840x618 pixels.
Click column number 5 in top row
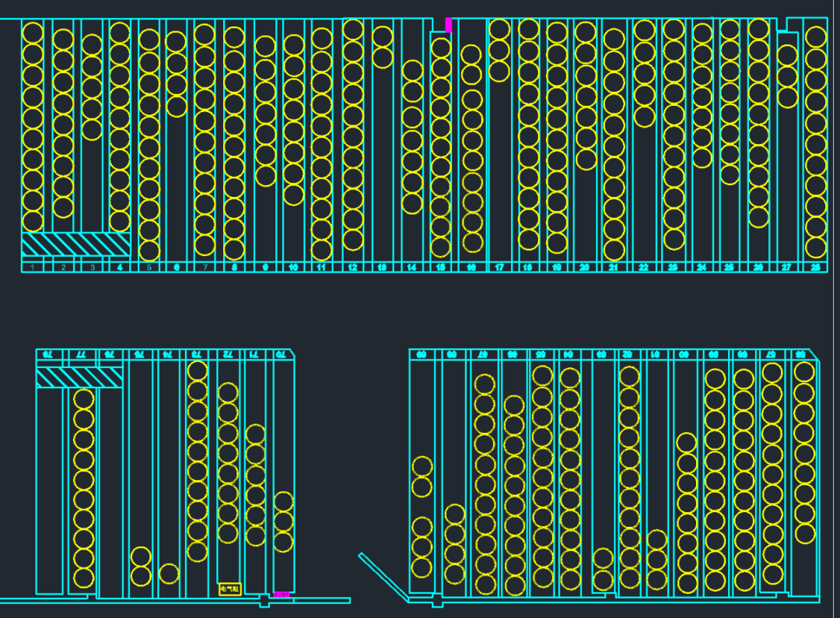(x=149, y=267)
